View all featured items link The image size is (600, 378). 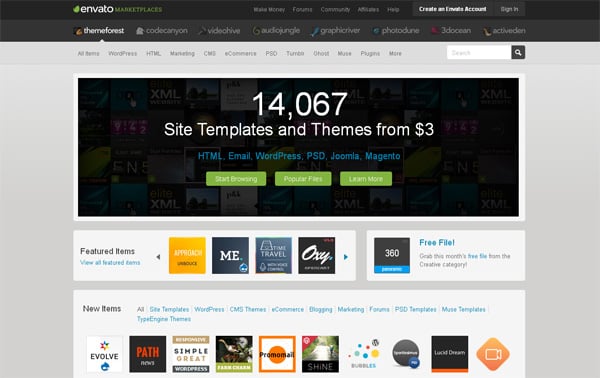[110, 262]
